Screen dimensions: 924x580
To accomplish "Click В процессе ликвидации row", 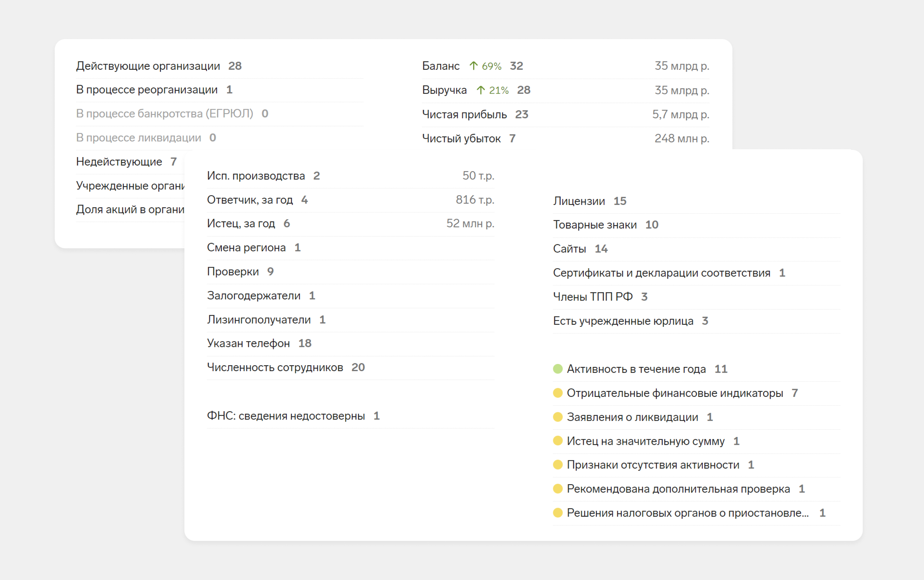I will [219, 138].
